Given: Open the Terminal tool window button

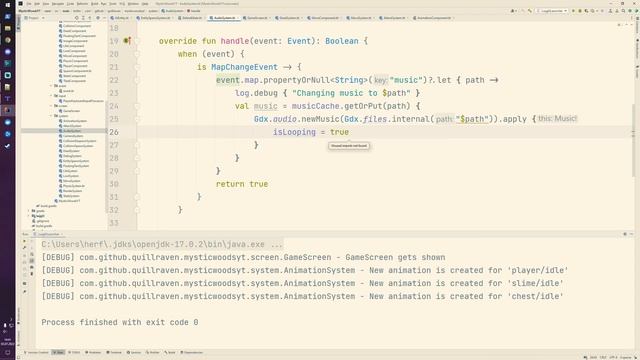Looking at the screenshot, I should click(114, 352).
